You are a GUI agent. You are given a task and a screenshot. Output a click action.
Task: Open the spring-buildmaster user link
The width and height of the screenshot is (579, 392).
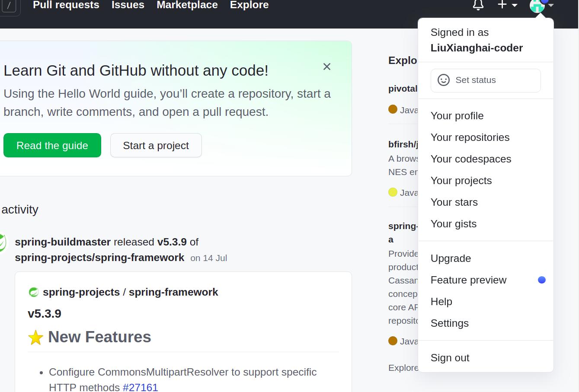tap(63, 242)
